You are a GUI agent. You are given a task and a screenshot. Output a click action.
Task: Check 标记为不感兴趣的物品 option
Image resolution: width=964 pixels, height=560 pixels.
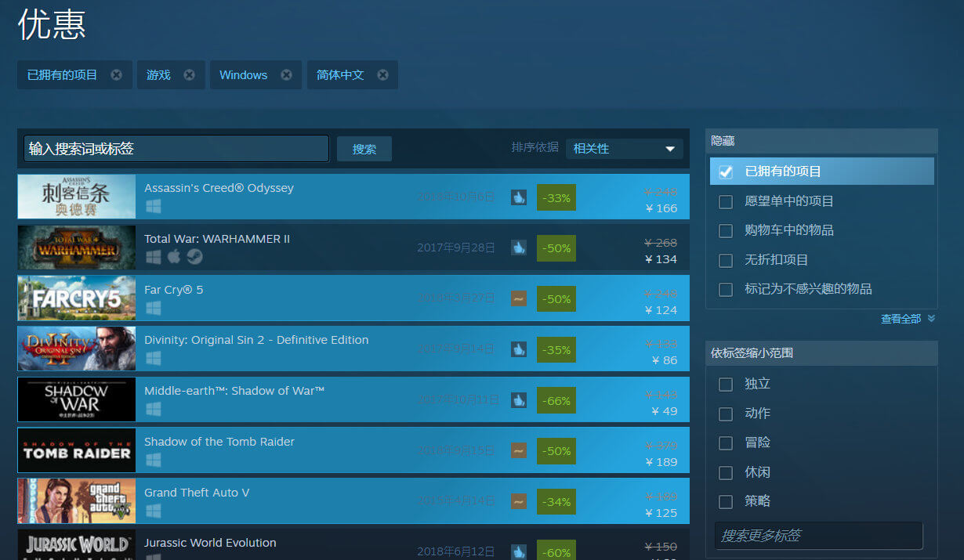(x=726, y=289)
